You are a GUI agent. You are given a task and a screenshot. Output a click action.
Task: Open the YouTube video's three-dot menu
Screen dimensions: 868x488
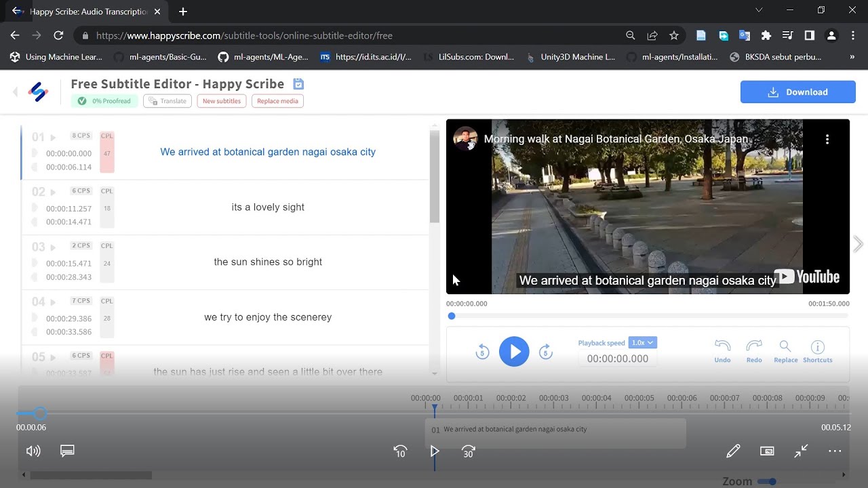click(827, 139)
